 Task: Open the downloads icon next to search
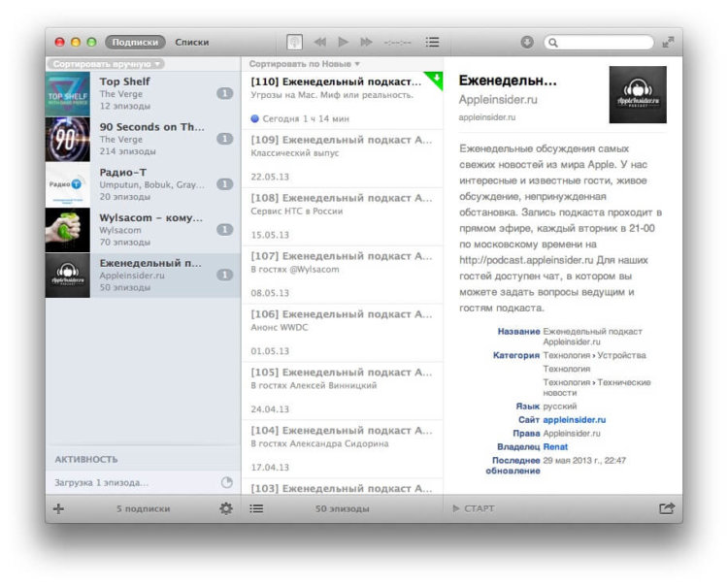[x=526, y=43]
